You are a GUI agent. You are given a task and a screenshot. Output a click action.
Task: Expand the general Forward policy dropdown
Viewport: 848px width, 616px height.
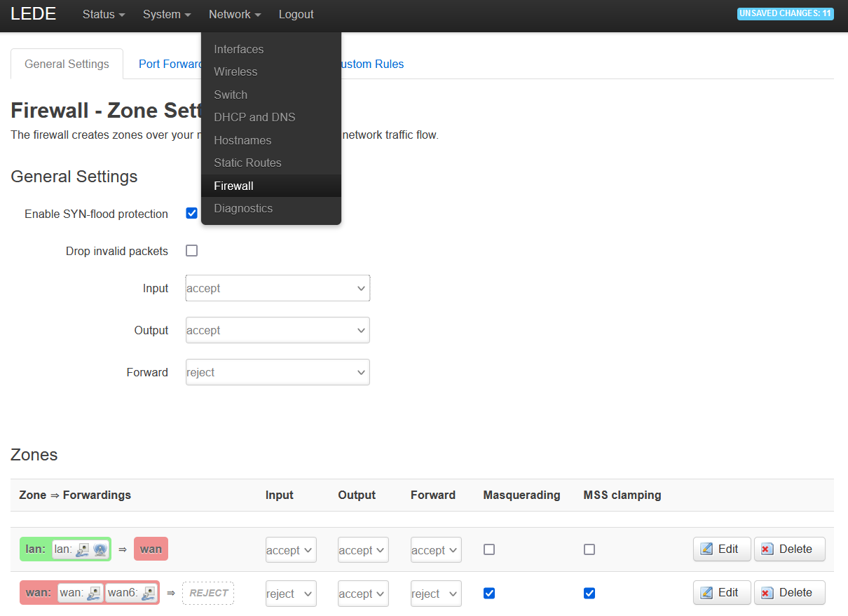click(x=278, y=372)
